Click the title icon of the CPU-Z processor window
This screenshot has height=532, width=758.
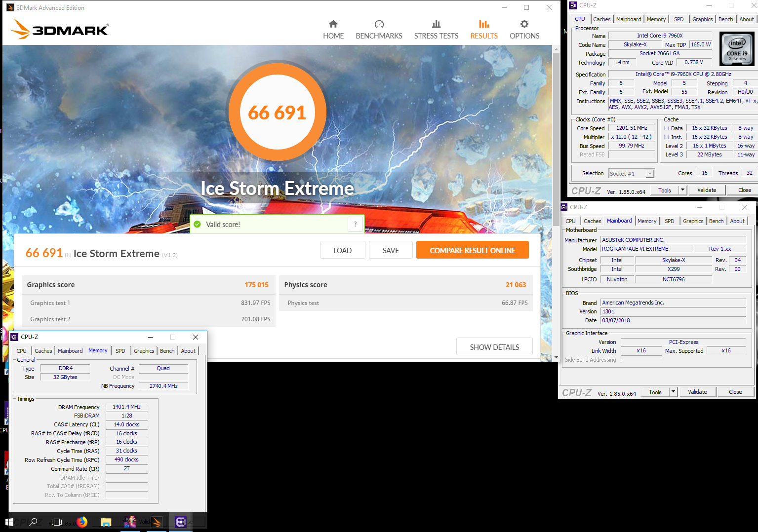point(573,5)
